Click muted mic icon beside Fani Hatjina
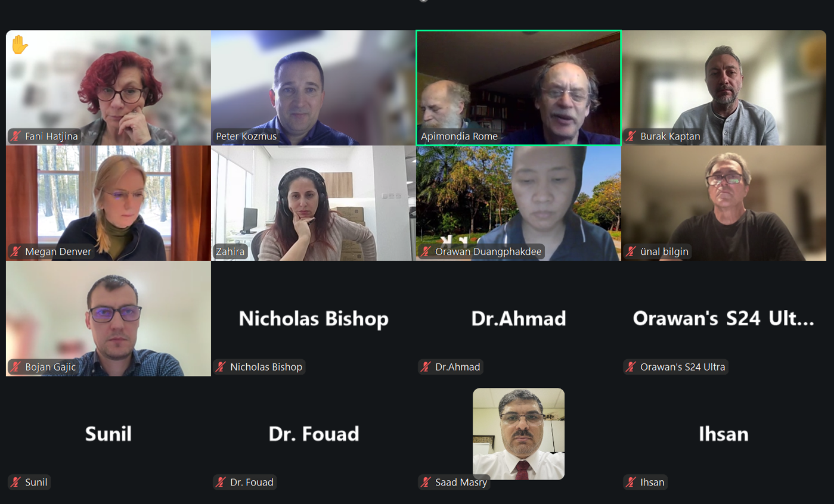834x504 pixels. coord(16,136)
